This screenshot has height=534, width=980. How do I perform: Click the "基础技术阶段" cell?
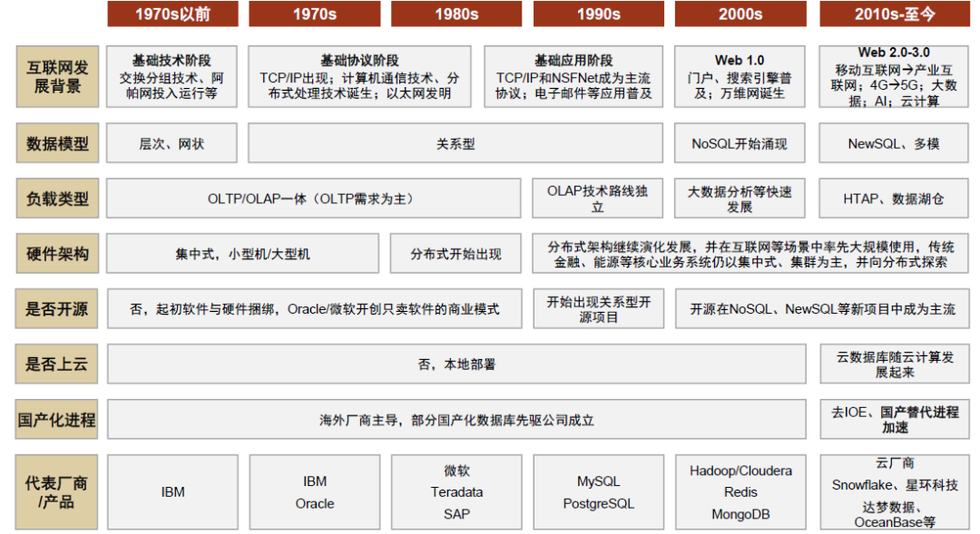(171, 76)
